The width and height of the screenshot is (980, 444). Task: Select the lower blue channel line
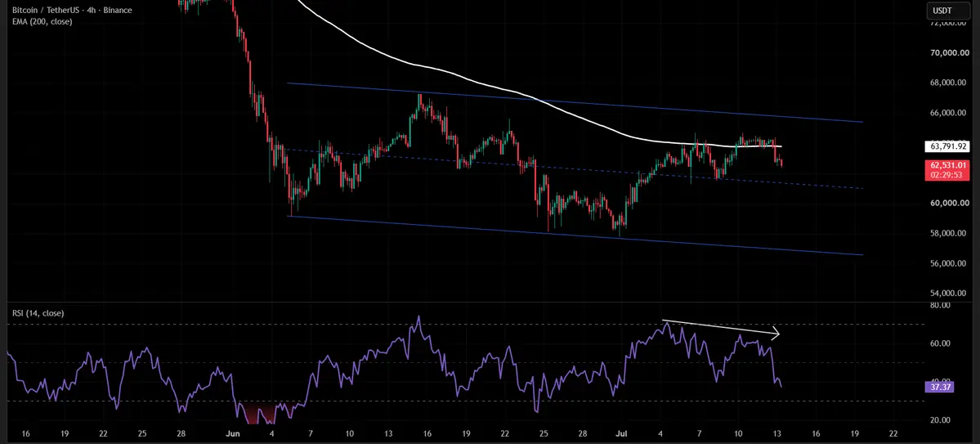[575, 235]
